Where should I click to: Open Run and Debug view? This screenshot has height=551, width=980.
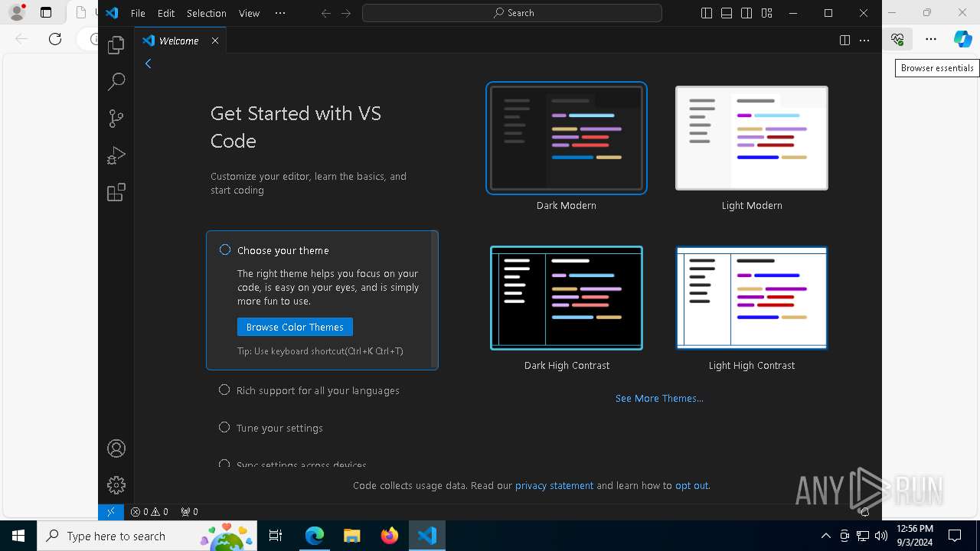[x=116, y=155]
